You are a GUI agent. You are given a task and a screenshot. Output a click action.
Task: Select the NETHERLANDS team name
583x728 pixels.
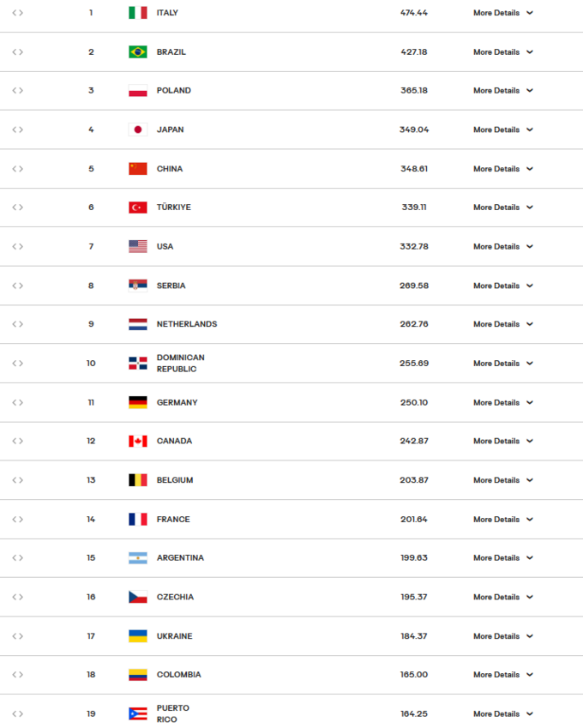click(x=187, y=324)
